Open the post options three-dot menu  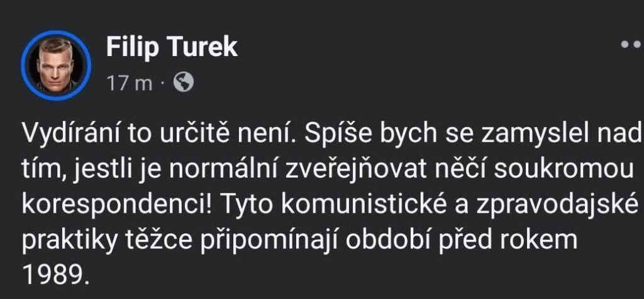coord(631,45)
